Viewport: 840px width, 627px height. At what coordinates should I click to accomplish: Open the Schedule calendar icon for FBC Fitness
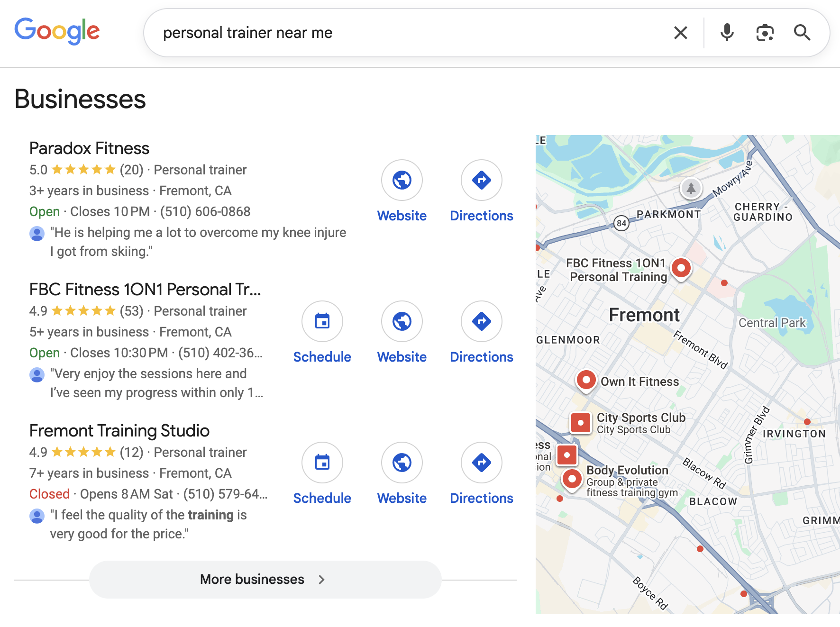[322, 321]
